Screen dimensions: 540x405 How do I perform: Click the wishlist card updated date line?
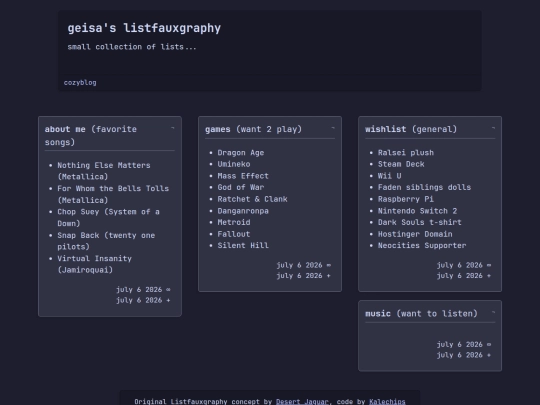(x=464, y=265)
